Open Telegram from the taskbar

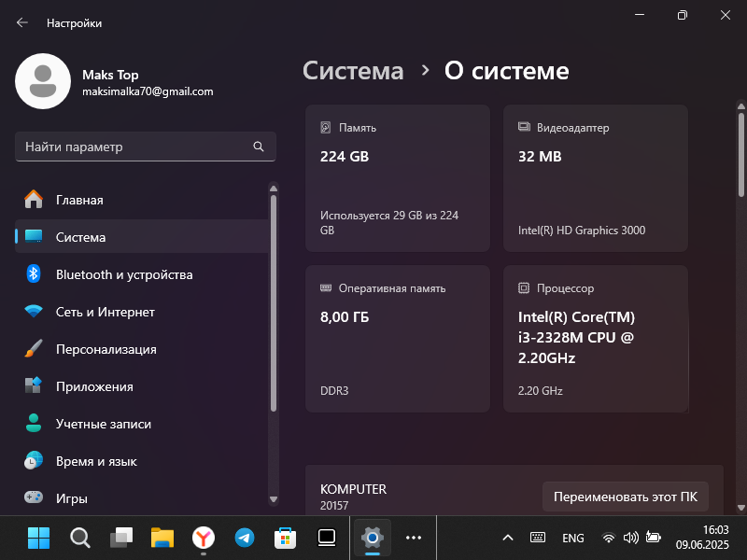click(x=245, y=539)
